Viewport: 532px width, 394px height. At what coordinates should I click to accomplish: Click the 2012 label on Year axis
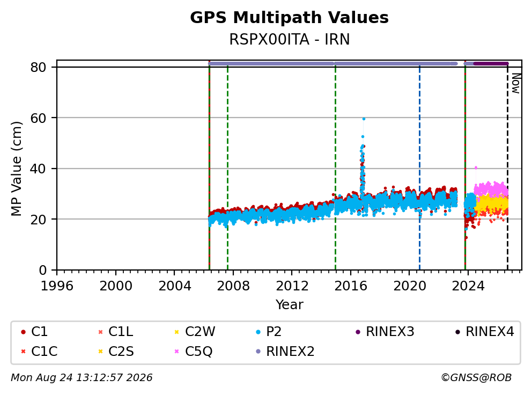click(x=292, y=286)
